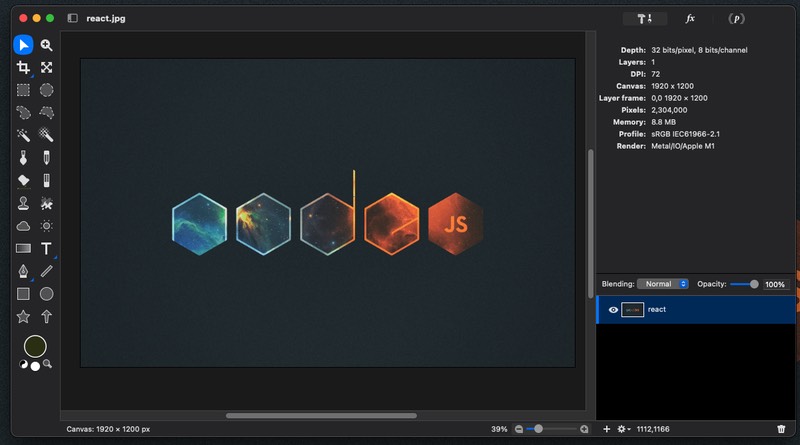Select the Move arrow tool
Screen dimensions: 800x445
23,45
